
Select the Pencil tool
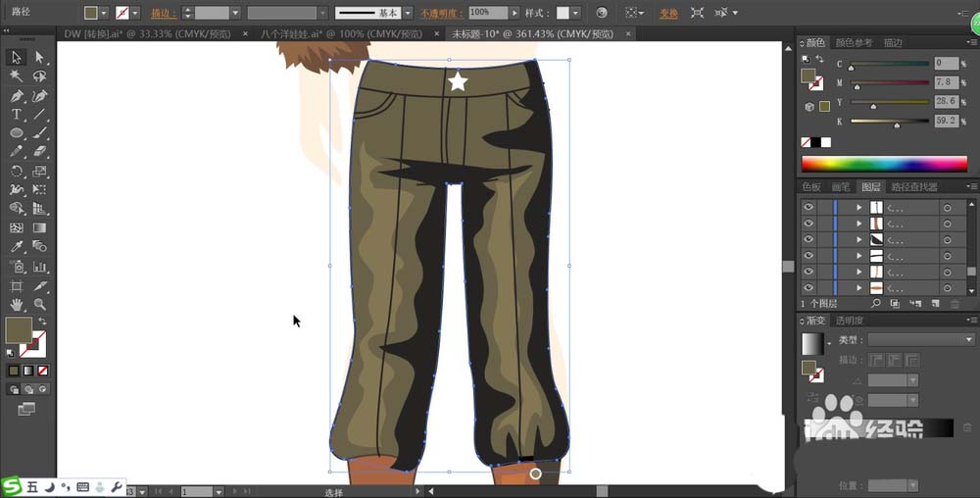(x=17, y=152)
